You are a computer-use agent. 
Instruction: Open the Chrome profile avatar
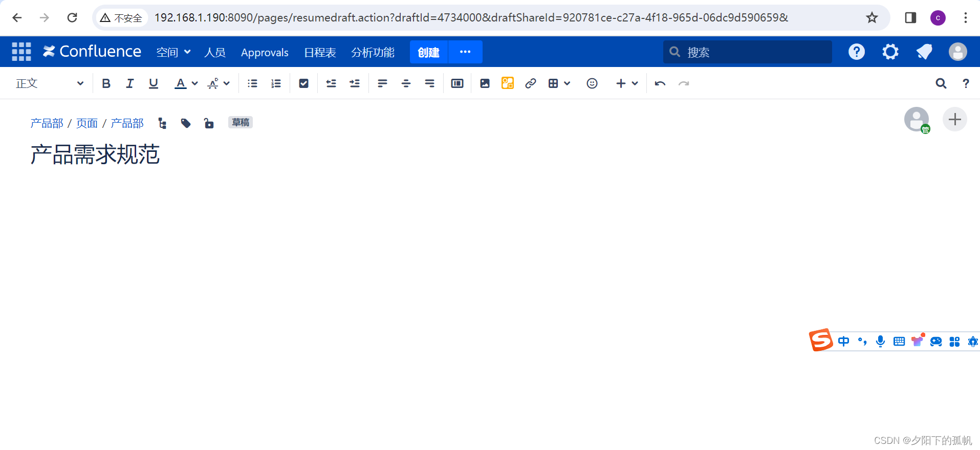[938, 18]
